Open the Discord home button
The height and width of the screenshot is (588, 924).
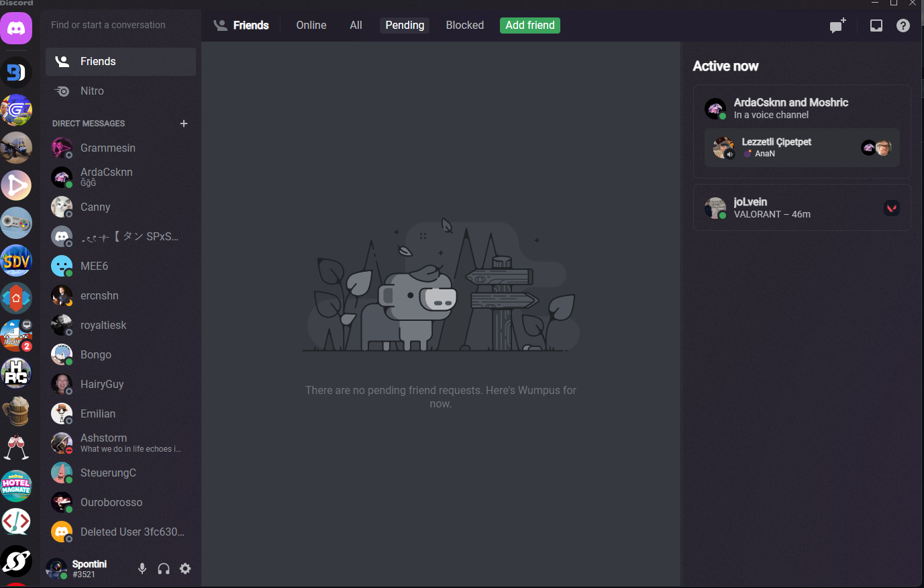click(16, 28)
